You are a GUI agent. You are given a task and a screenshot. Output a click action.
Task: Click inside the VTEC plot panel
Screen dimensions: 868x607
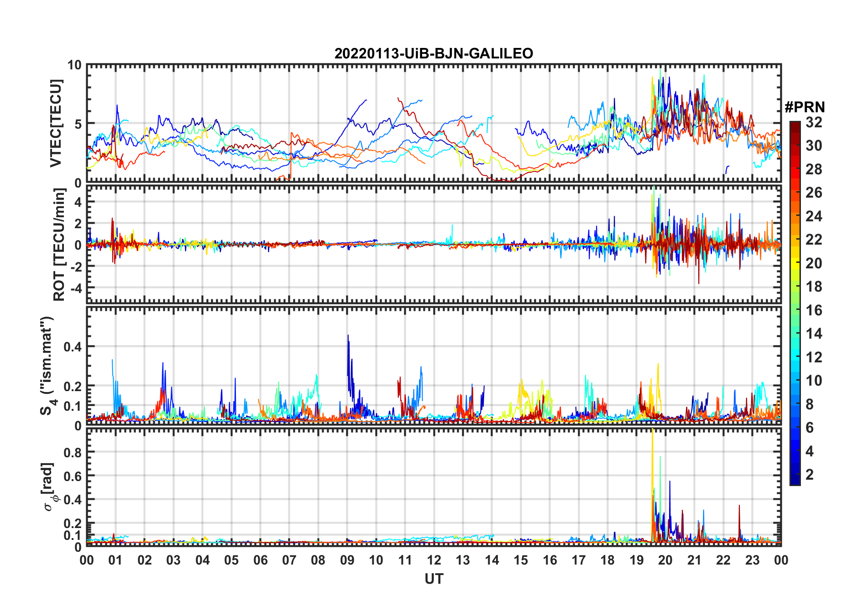[434, 123]
